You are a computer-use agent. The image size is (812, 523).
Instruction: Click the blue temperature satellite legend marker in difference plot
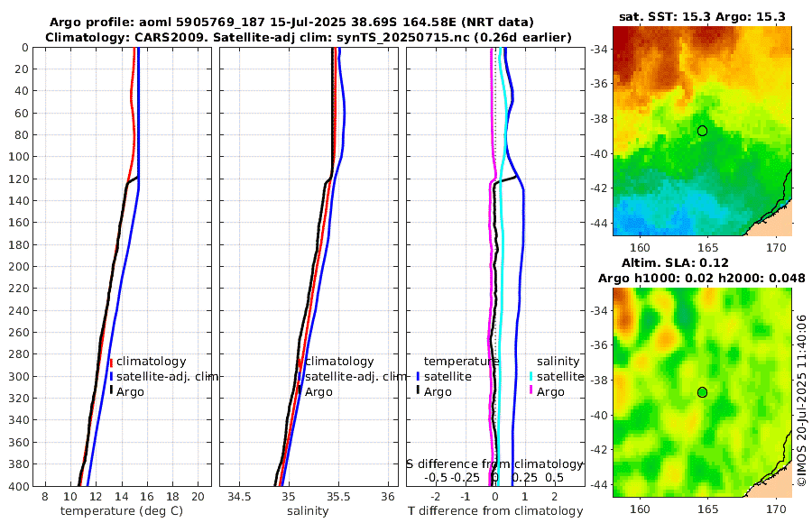click(419, 376)
